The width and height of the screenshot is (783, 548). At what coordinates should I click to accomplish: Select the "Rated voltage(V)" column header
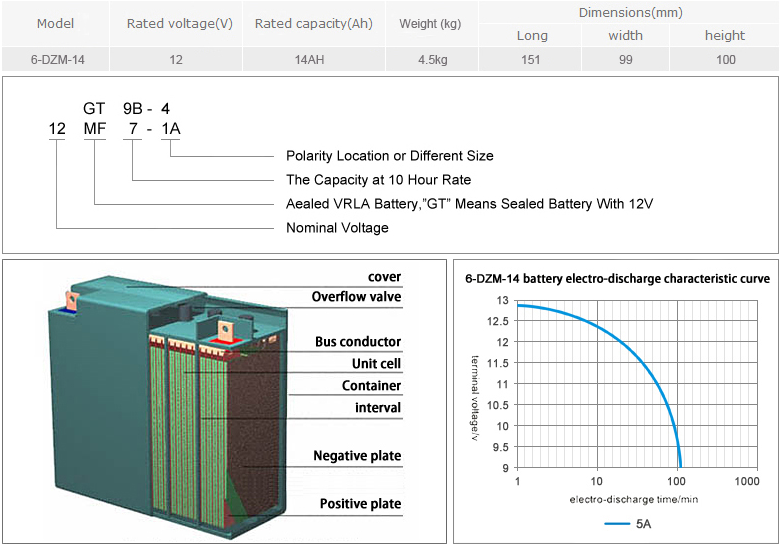point(176,23)
